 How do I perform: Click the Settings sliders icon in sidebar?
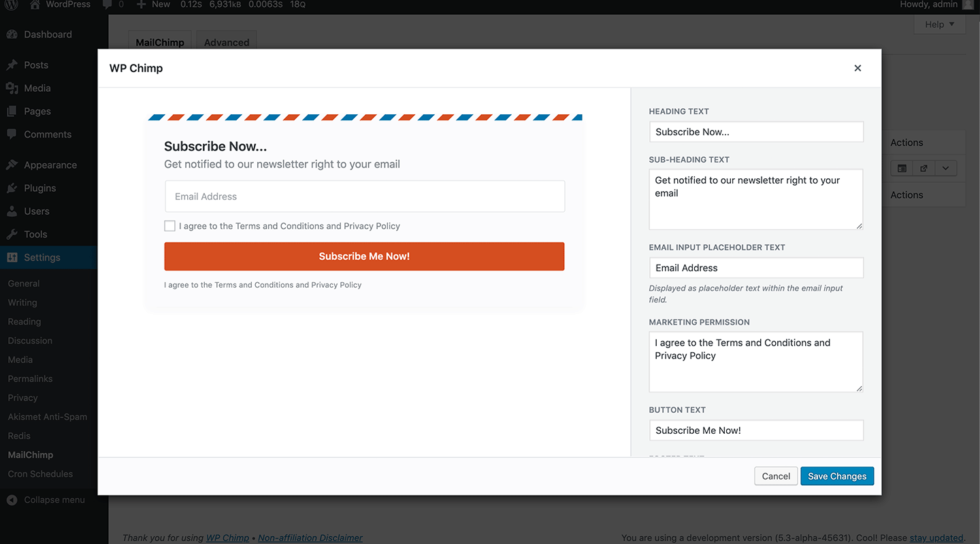[x=12, y=258]
